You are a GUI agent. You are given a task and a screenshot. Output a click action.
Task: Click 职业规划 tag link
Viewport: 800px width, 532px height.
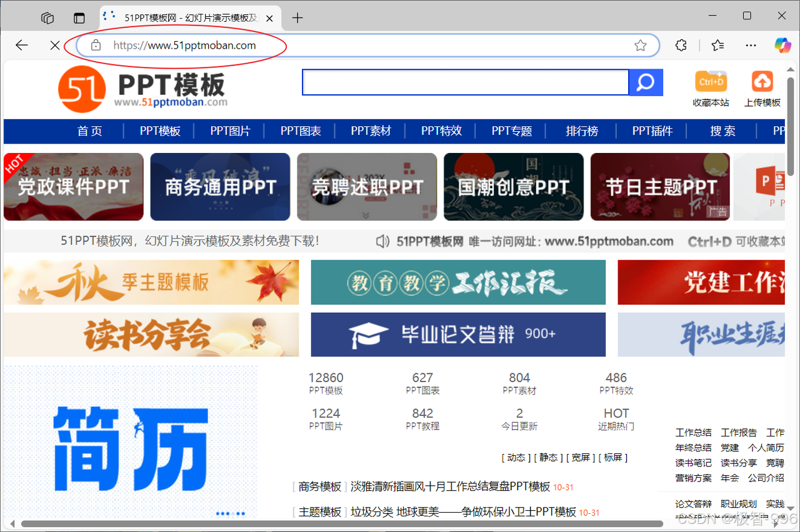point(739,504)
